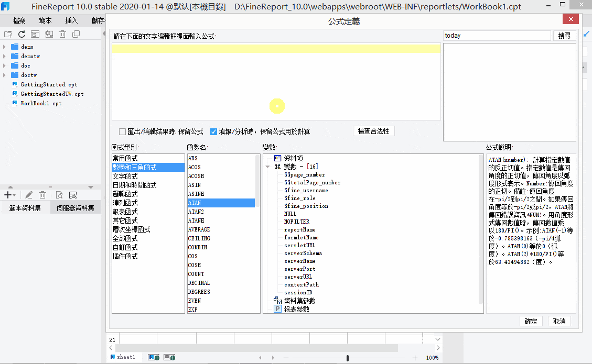Click the copy icon in the file toolbar
Screen dimensions: 592x364
[76, 35]
